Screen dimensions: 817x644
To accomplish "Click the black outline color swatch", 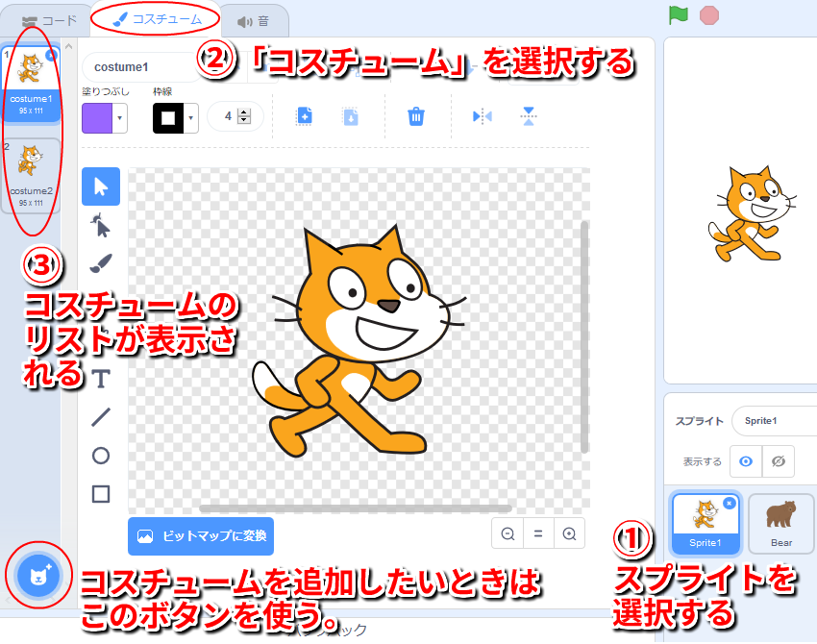I will click(x=168, y=118).
